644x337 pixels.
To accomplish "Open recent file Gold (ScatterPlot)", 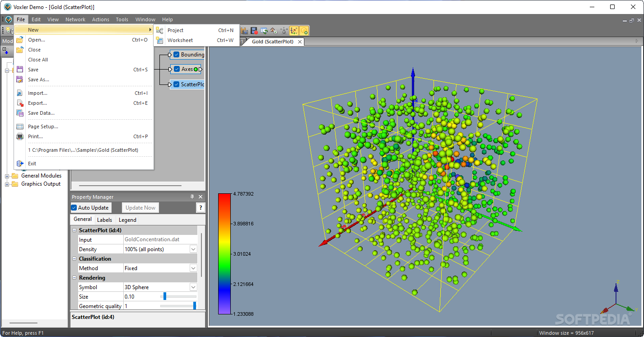I will pos(84,150).
